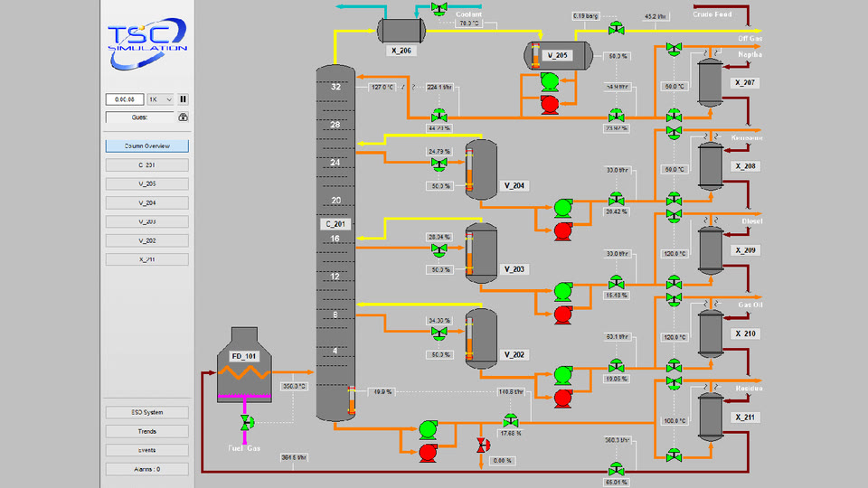
Task: Pause the simulation with the pause button
Action: tap(184, 99)
